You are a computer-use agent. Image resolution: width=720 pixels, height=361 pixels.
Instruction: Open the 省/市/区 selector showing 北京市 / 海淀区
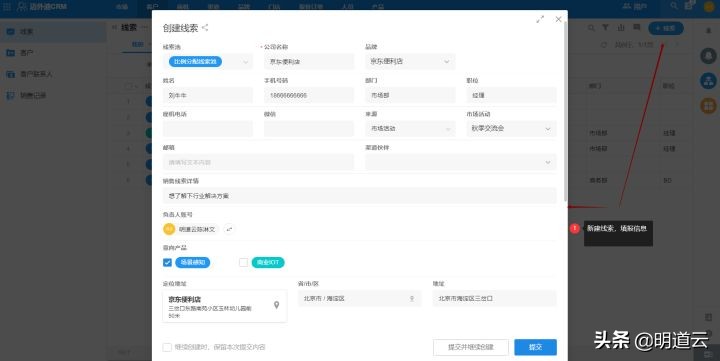click(359, 299)
